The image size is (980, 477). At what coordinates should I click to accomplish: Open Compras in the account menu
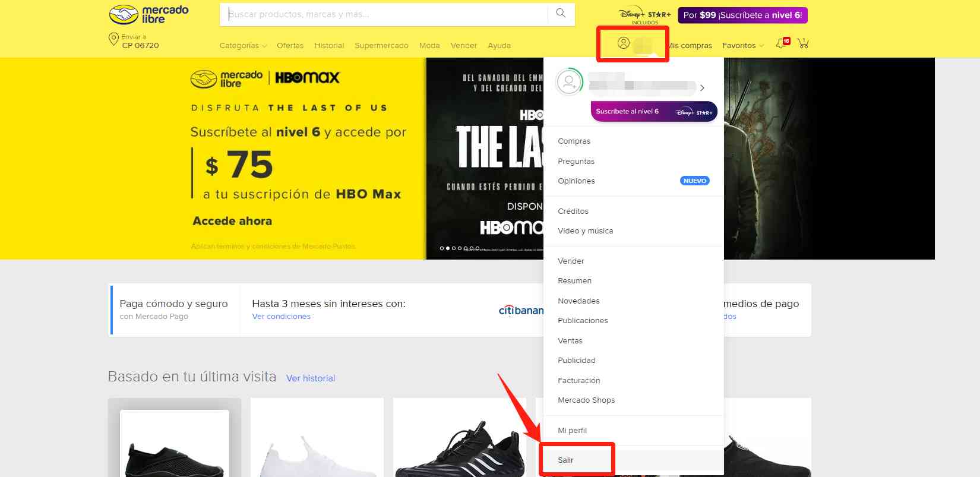[x=574, y=141]
